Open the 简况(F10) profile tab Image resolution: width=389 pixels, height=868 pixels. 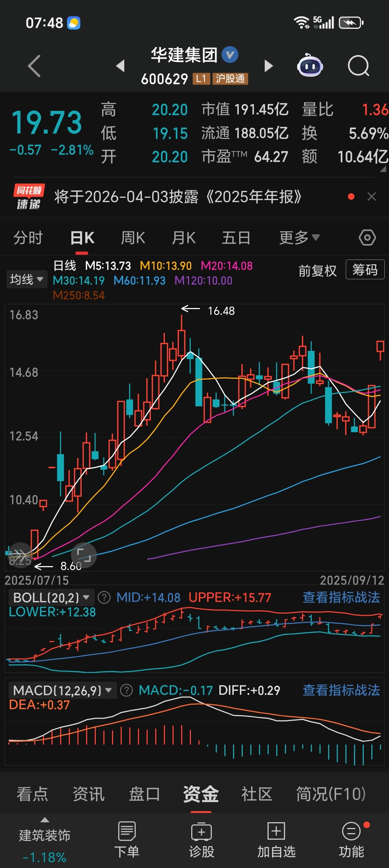tap(331, 794)
